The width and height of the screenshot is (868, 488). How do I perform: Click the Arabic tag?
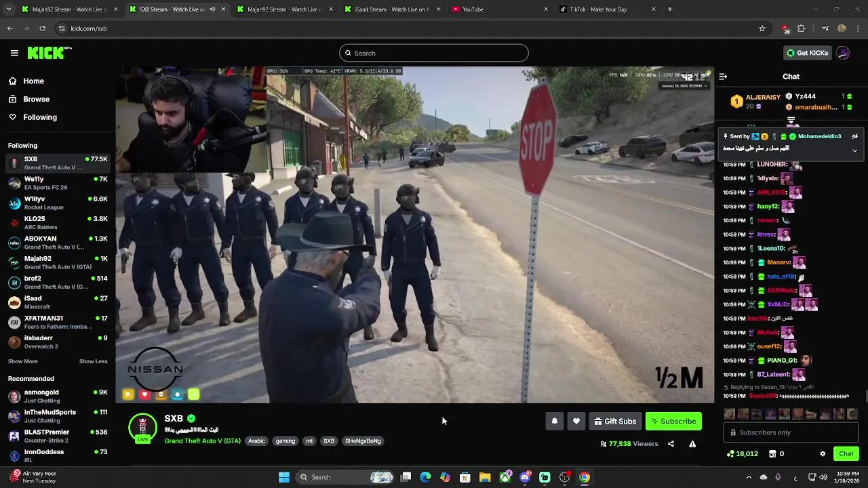pyautogui.click(x=256, y=441)
